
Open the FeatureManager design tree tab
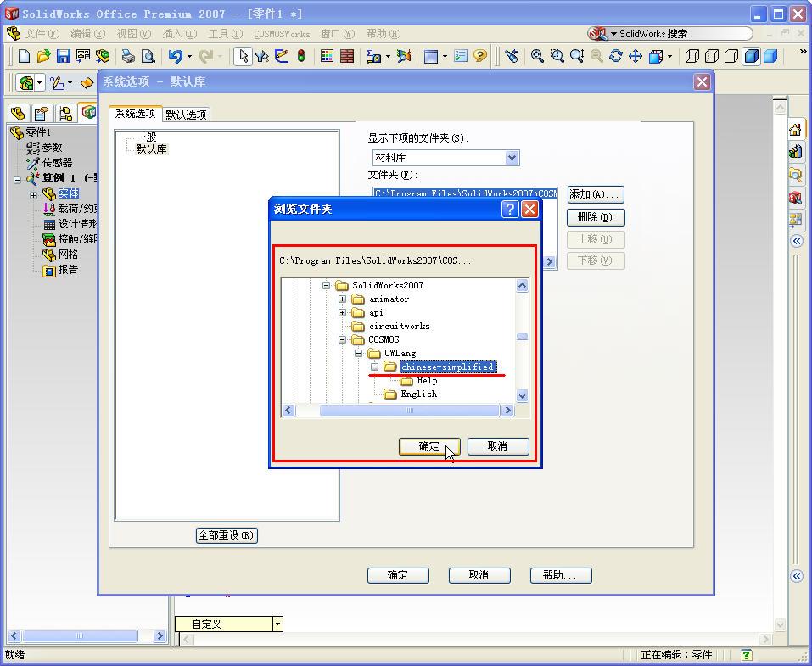tap(19, 113)
